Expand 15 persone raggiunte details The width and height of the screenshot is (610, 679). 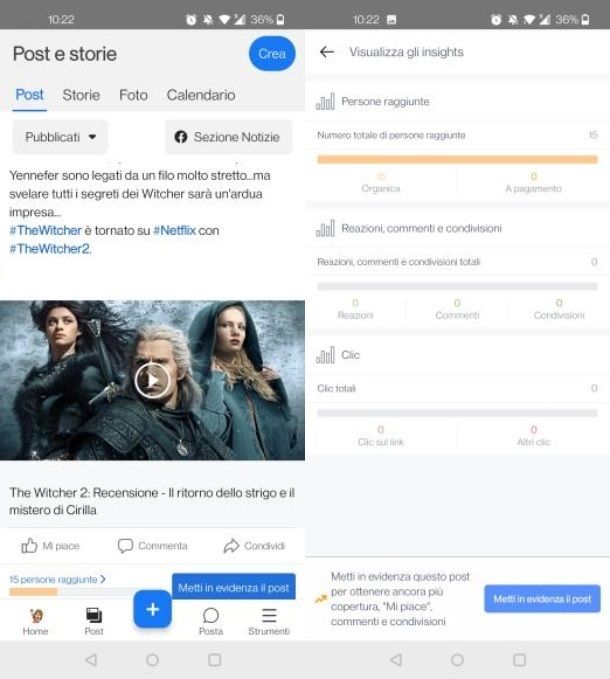pos(57,579)
